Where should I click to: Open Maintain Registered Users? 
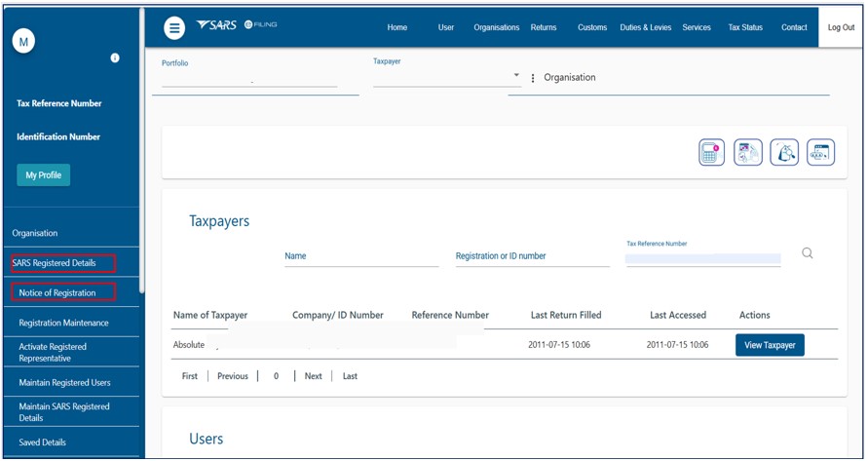64,382
